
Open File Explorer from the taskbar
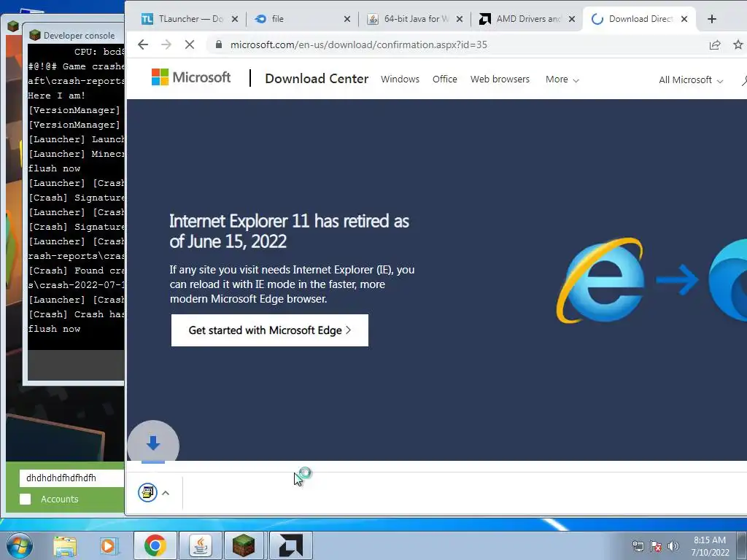65,545
